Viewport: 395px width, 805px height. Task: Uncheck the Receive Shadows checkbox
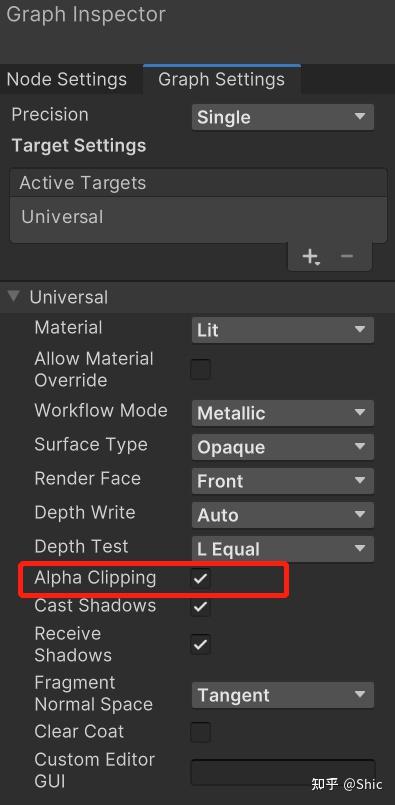coord(200,644)
